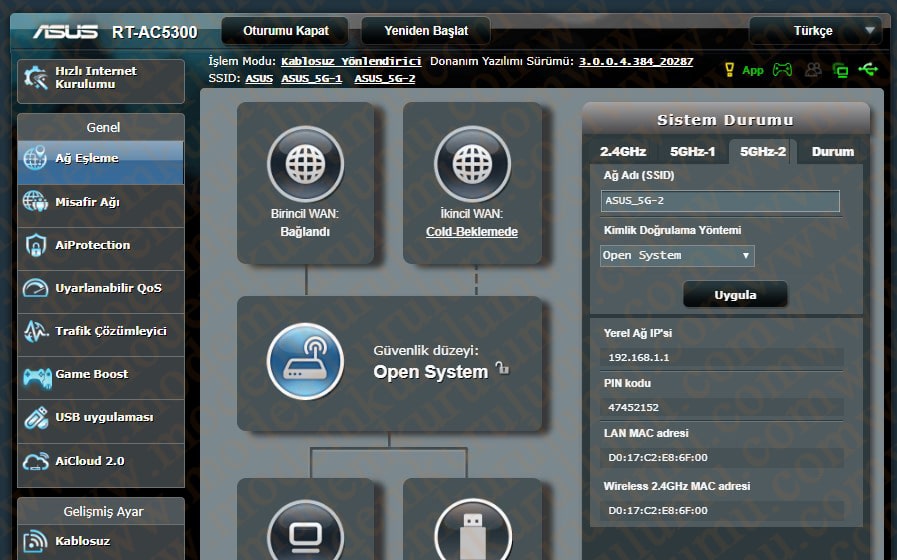Click the ASUS logo
897x560 pixels.
(65, 31)
